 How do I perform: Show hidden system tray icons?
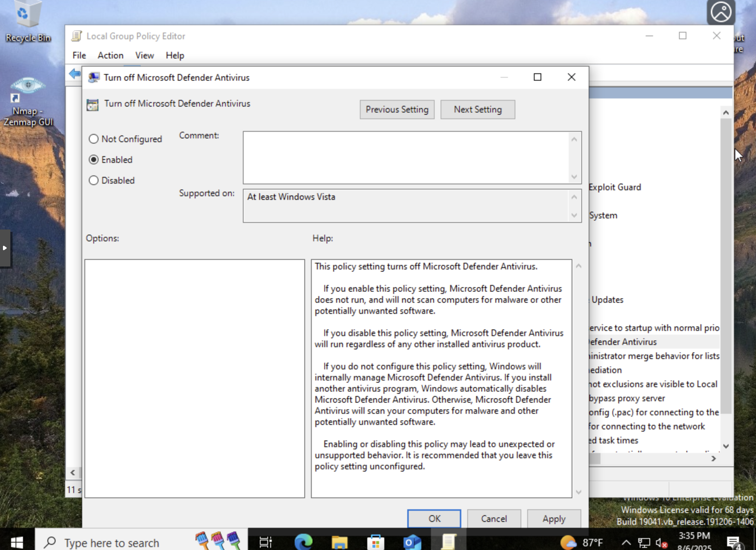click(626, 543)
